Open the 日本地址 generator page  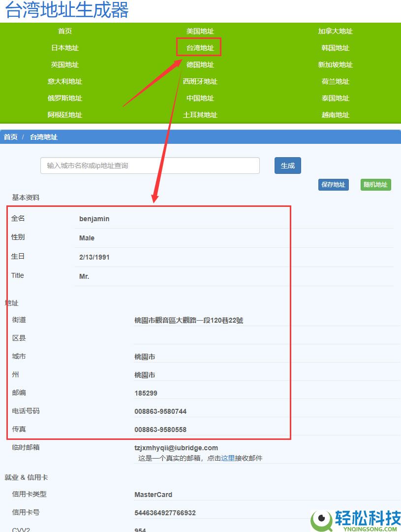(64, 48)
